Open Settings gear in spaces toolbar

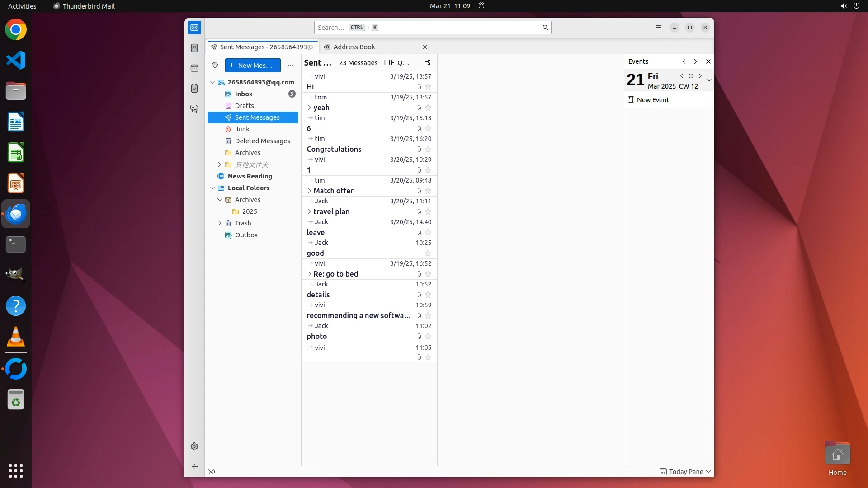point(194,446)
